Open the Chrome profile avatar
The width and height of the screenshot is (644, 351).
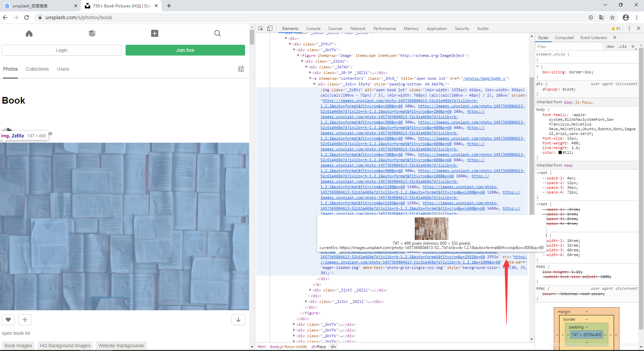click(x=626, y=17)
